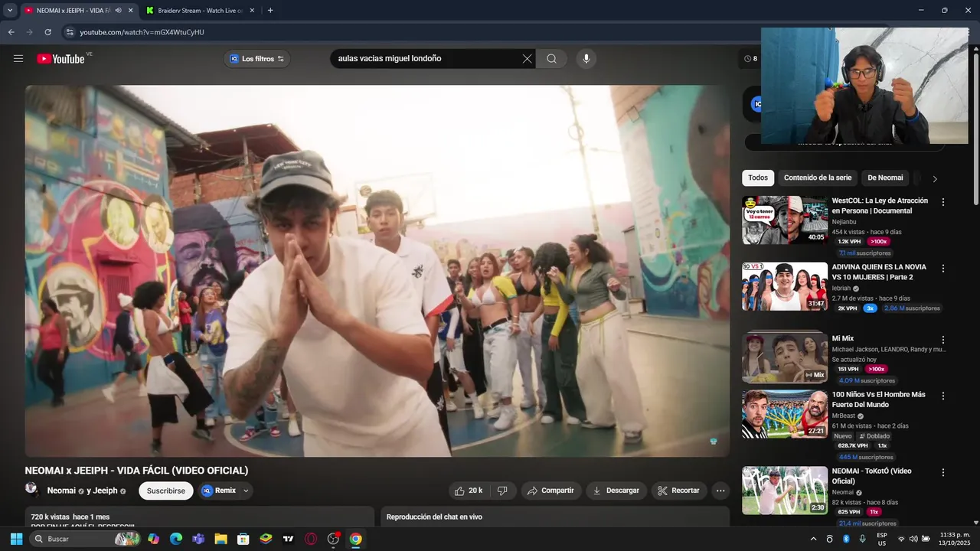980x551 pixels.
Task: Run search with the magnifier button
Action: [551, 59]
